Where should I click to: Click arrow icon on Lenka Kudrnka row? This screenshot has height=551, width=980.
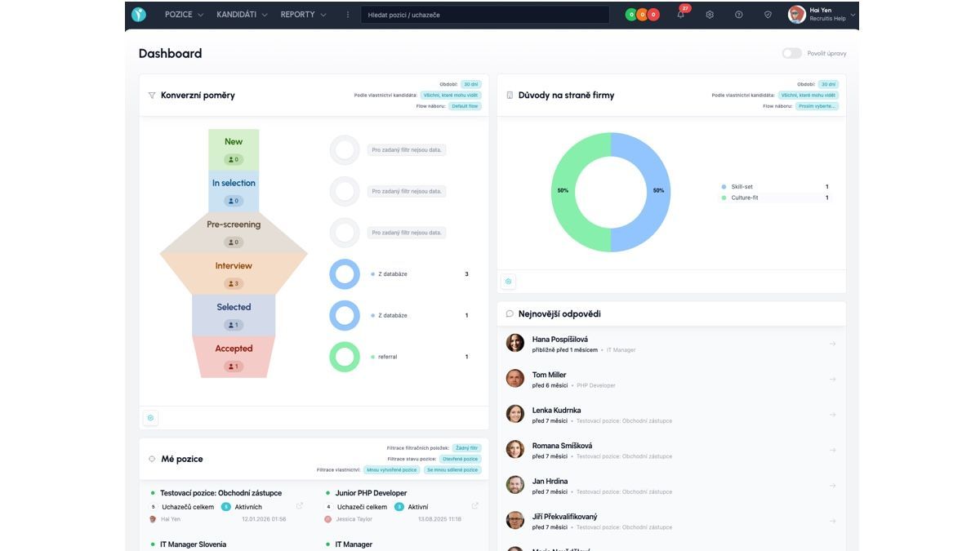point(832,415)
